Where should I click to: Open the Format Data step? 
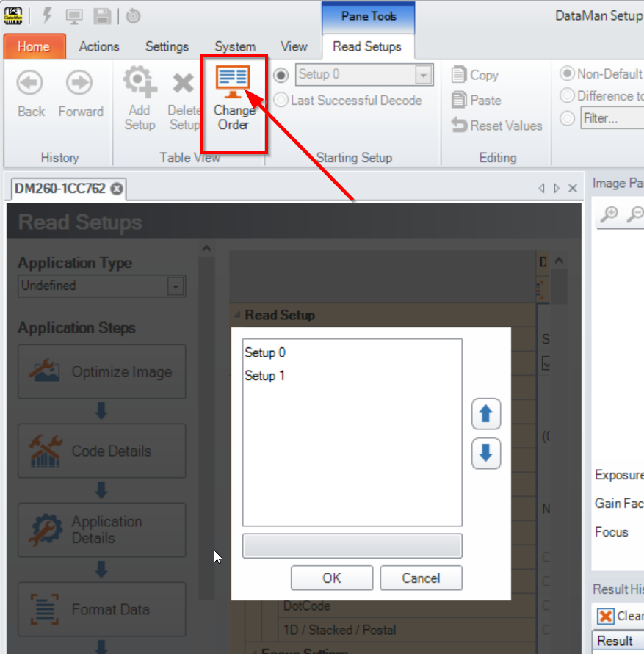point(101,609)
